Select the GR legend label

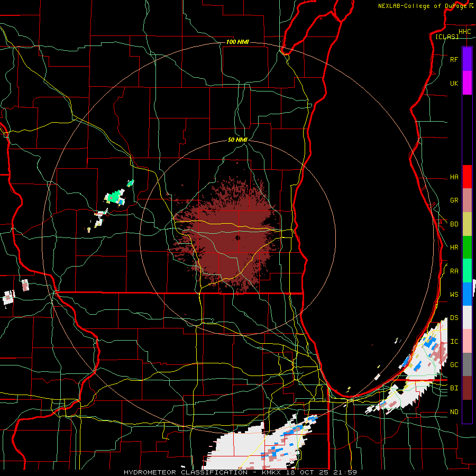[454, 200]
